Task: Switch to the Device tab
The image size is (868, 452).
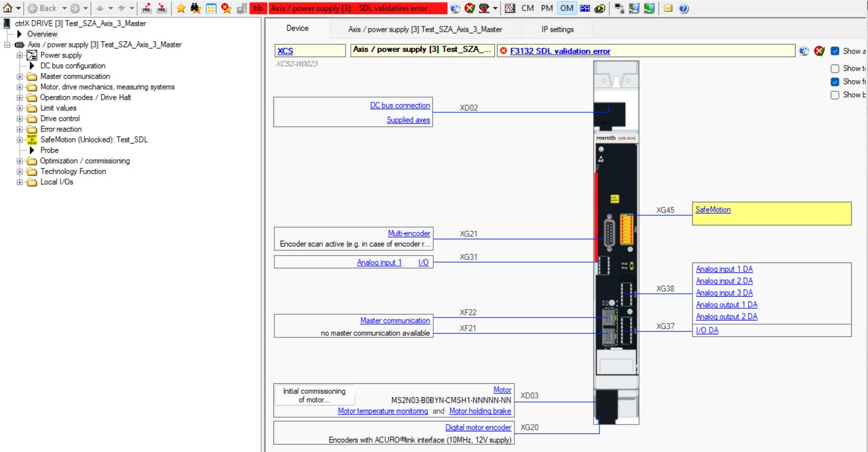Action: pyautogui.click(x=298, y=29)
